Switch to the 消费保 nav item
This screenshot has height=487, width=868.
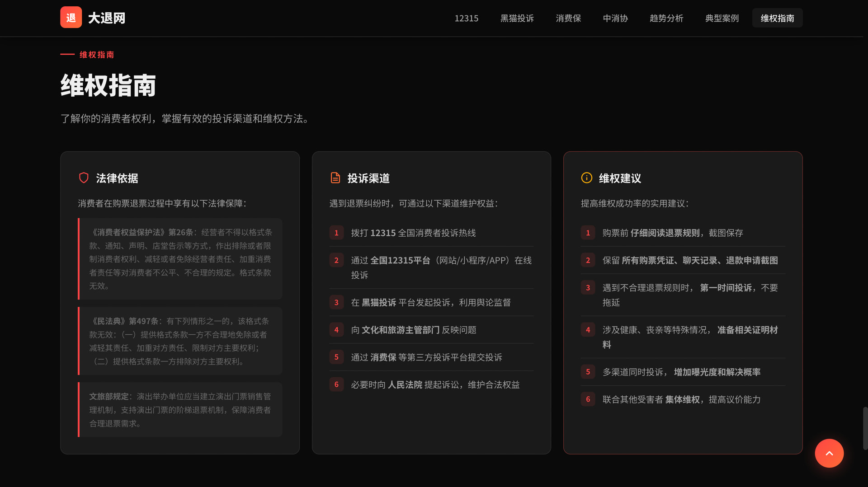(x=568, y=18)
